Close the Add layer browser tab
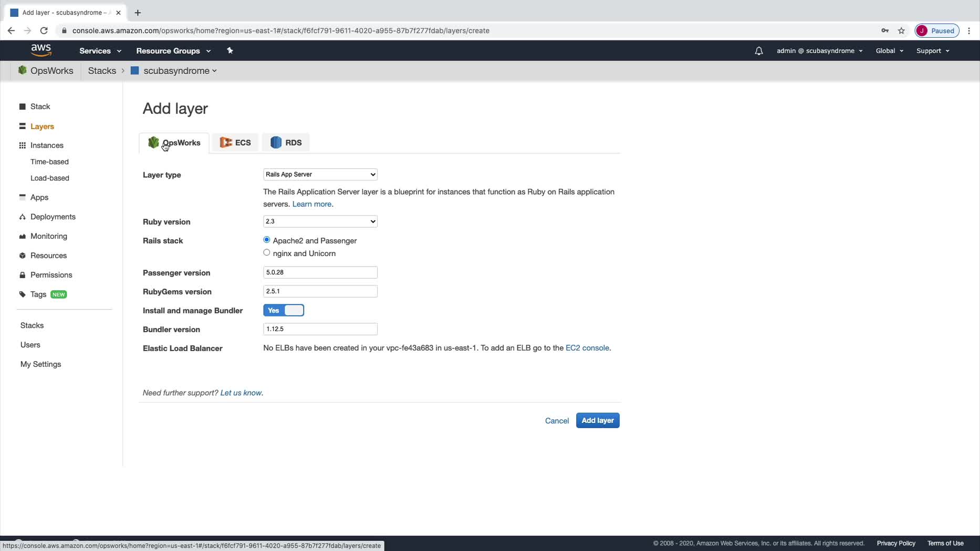This screenshot has width=980, height=551. click(x=118, y=13)
